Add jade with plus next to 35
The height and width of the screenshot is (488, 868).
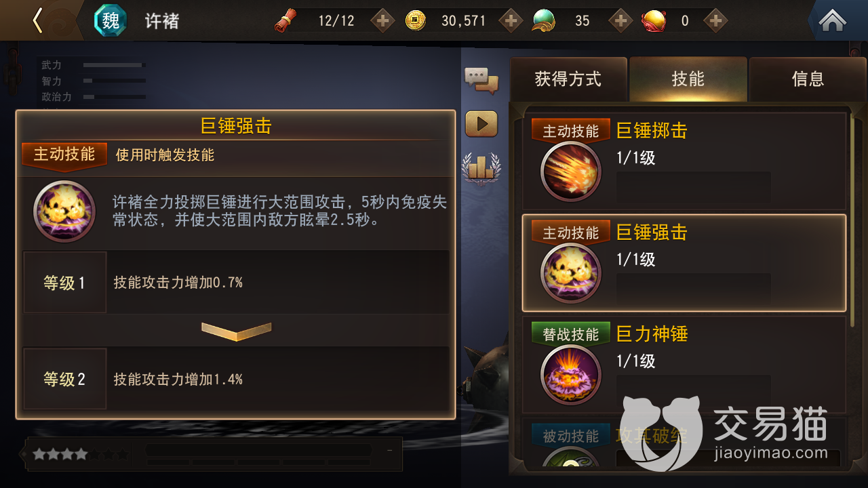(620, 21)
